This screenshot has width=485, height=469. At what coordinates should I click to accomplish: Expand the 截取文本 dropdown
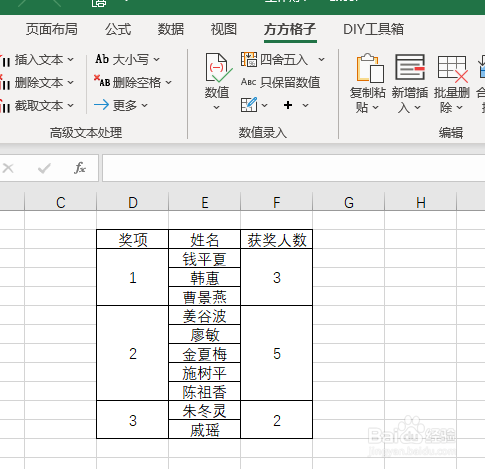pyautogui.click(x=70, y=106)
